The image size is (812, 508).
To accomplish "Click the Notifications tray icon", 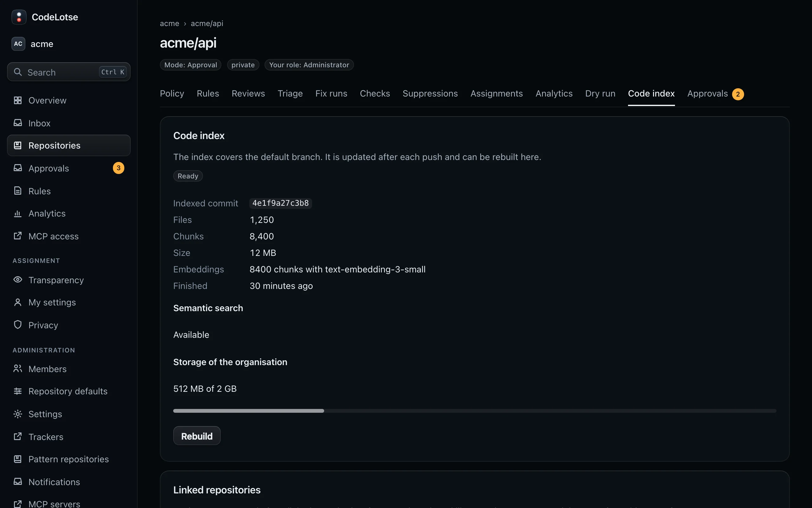I will 18,481.
